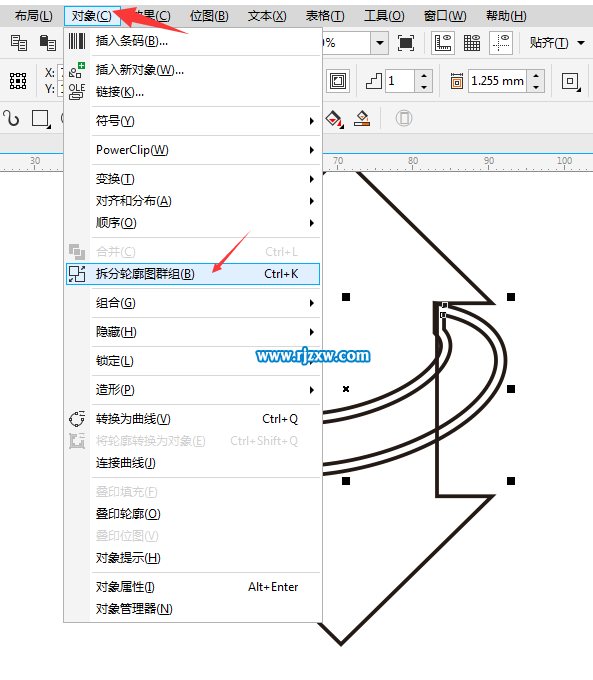Screen dimensions: 593x680
Task: Increase contour steps with up arrow
Action: point(423,76)
